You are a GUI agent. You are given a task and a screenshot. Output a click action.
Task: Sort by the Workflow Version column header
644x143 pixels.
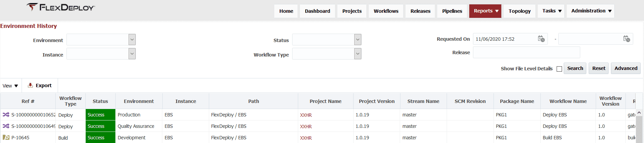611,101
